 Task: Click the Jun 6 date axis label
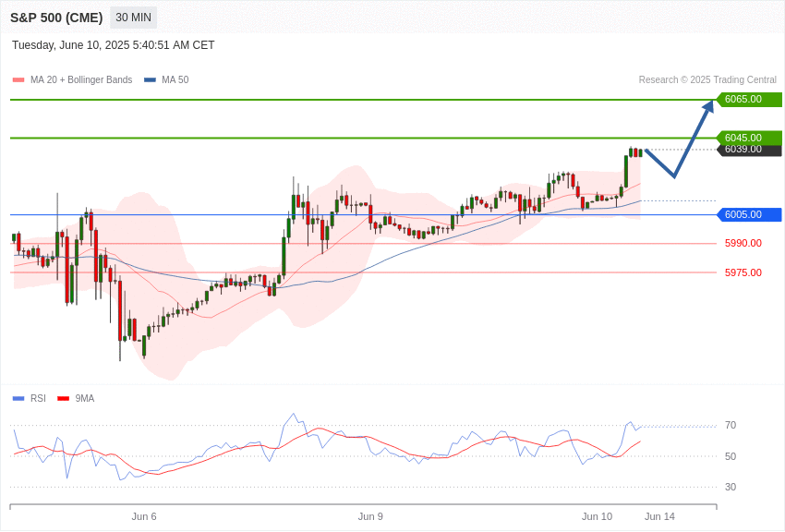[x=144, y=516]
